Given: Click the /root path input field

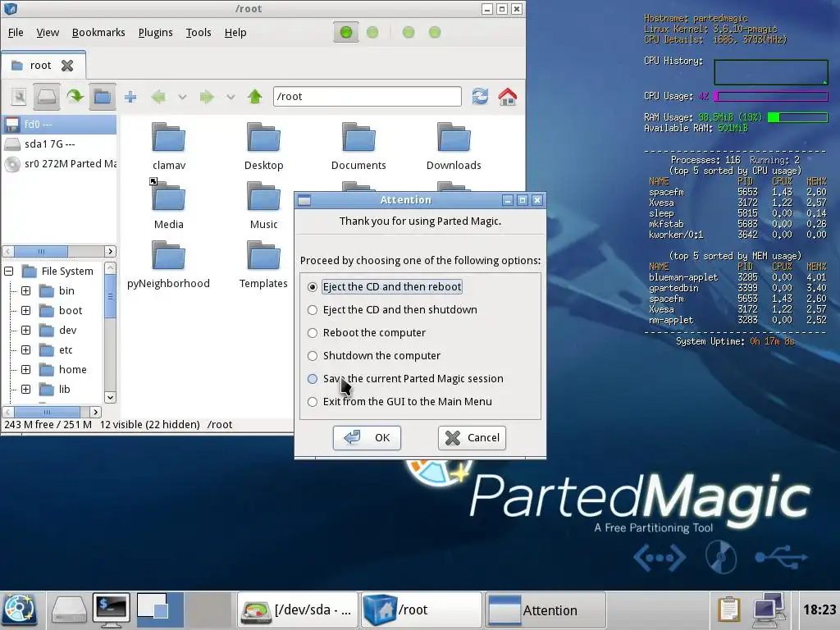Looking at the screenshot, I should (x=367, y=97).
